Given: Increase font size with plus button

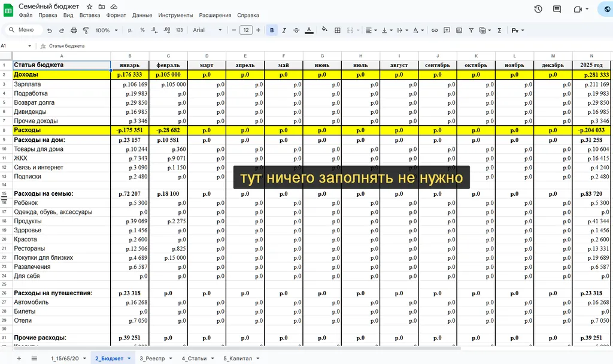Looking at the screenshot, I should 258,30.
